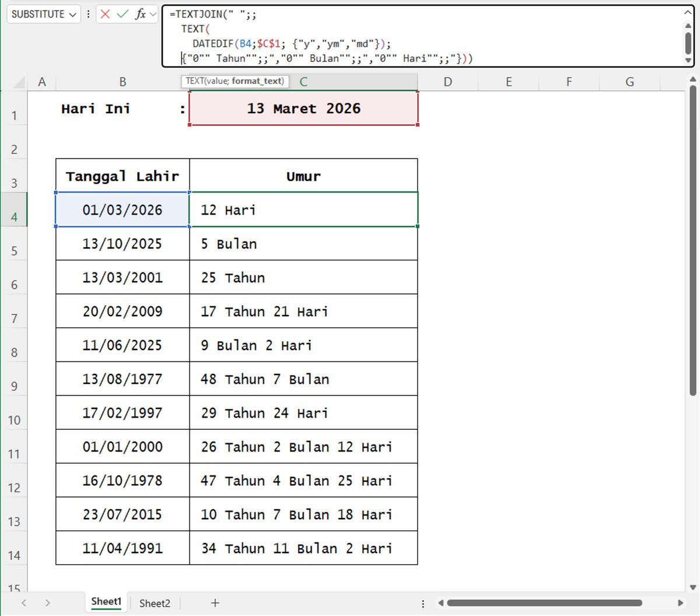Select column A header
Viewport: 700px width, 616px height.
[x=42, y=82]
